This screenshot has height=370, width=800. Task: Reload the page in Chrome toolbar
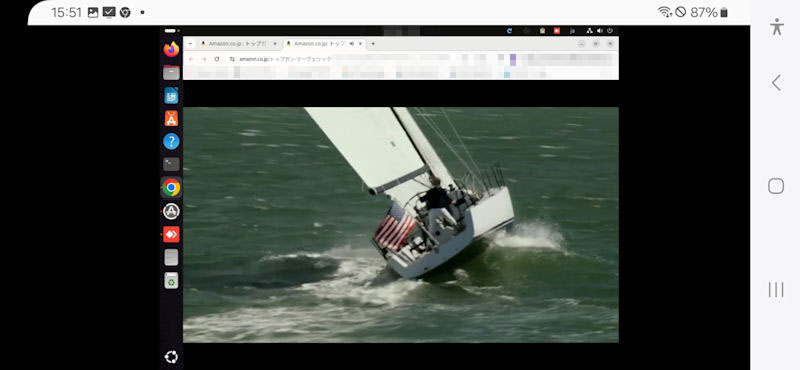tap(217, 59)
